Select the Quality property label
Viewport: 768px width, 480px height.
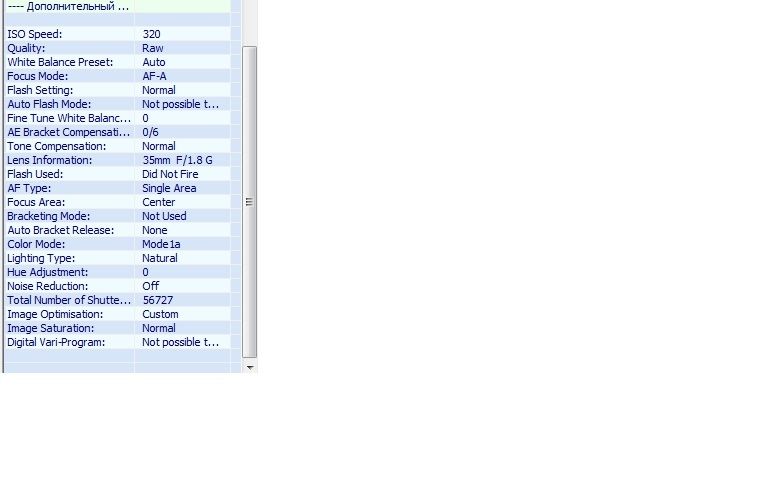click(x=27, y=48)
